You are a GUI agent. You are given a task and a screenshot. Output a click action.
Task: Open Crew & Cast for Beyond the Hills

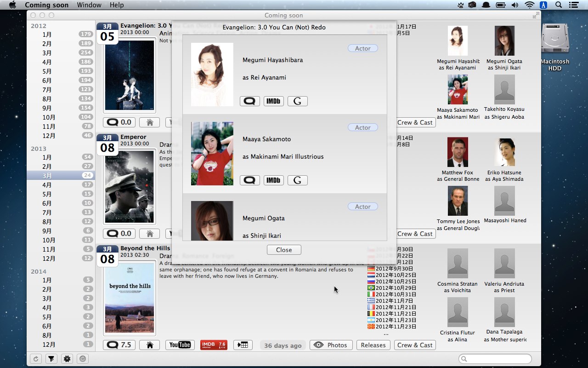415,345
